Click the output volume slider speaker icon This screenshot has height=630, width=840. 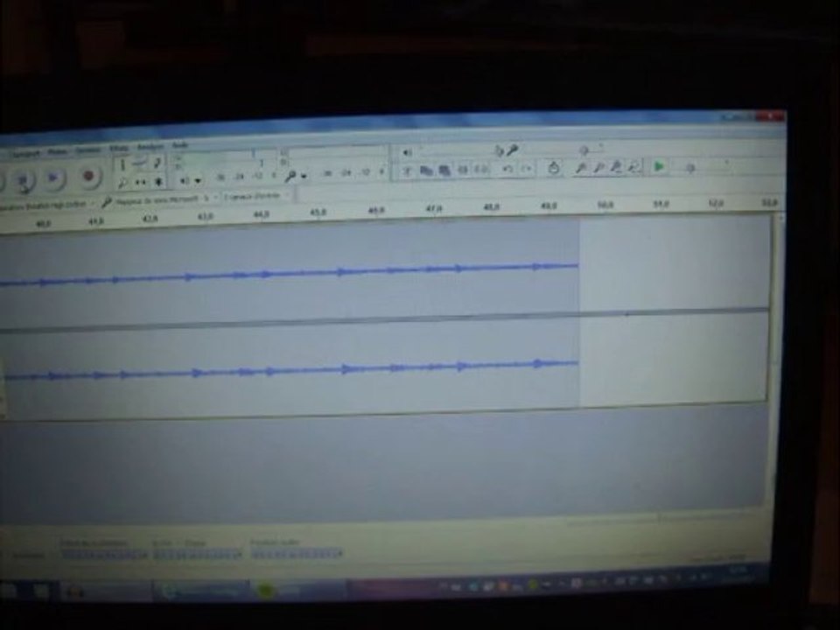[407, 152]
